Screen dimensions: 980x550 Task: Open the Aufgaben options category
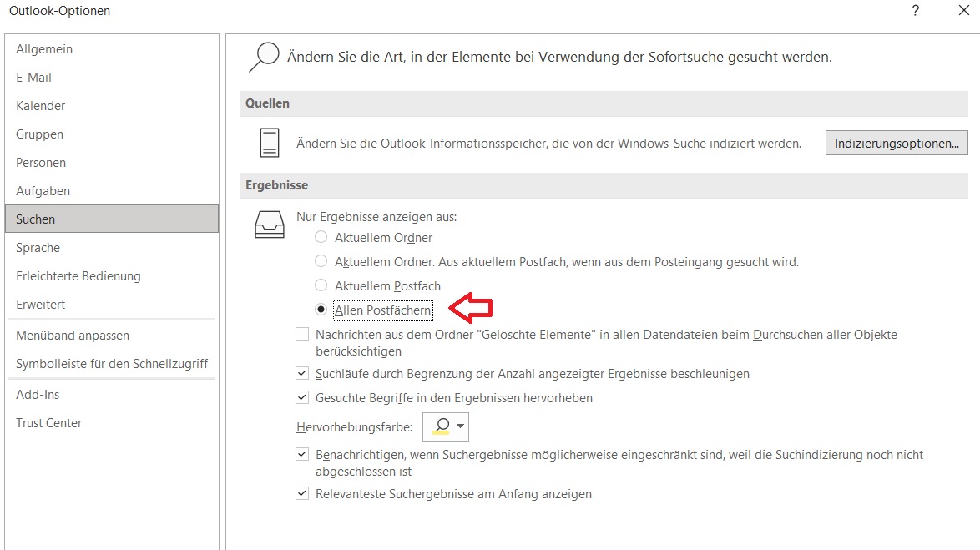(x=112, y=191)
